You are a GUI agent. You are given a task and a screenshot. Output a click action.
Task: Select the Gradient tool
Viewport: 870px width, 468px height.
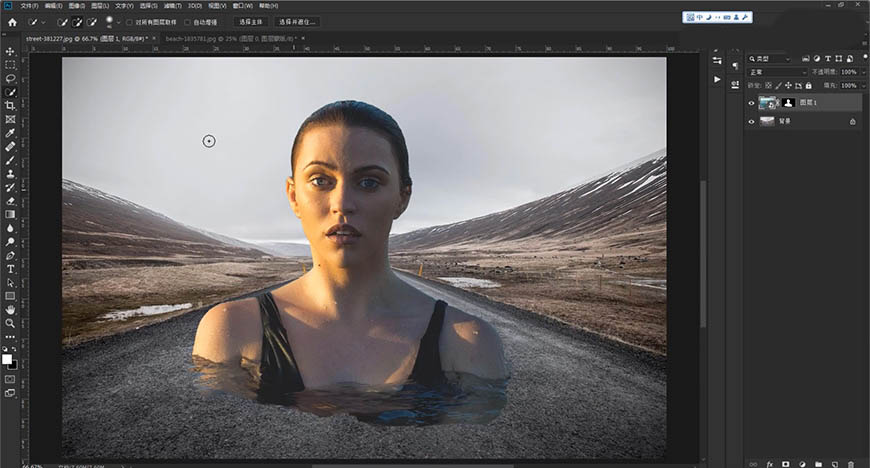[x=10, y=214]
